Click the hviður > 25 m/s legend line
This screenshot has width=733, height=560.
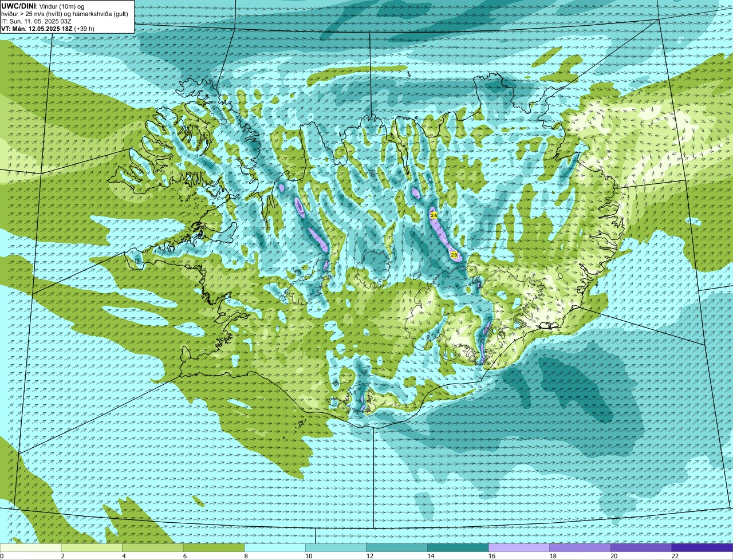tap(65, 14)
